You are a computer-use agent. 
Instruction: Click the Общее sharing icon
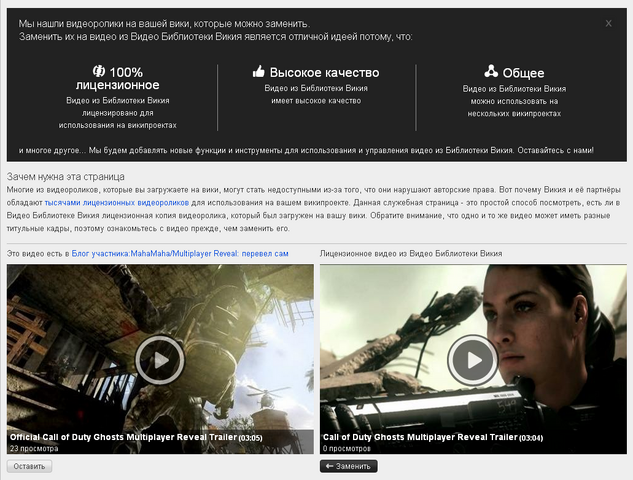click(x=491, y=71)
